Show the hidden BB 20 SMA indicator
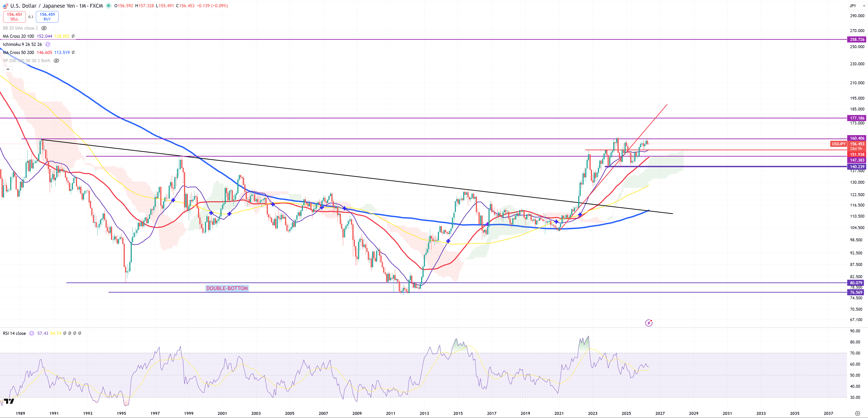This screenshot has height=418, width=868. [x=44, y=28]
